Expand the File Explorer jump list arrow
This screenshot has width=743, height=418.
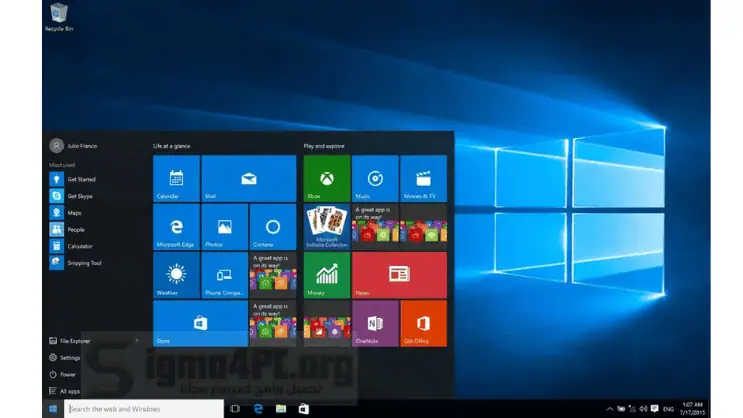136,341
